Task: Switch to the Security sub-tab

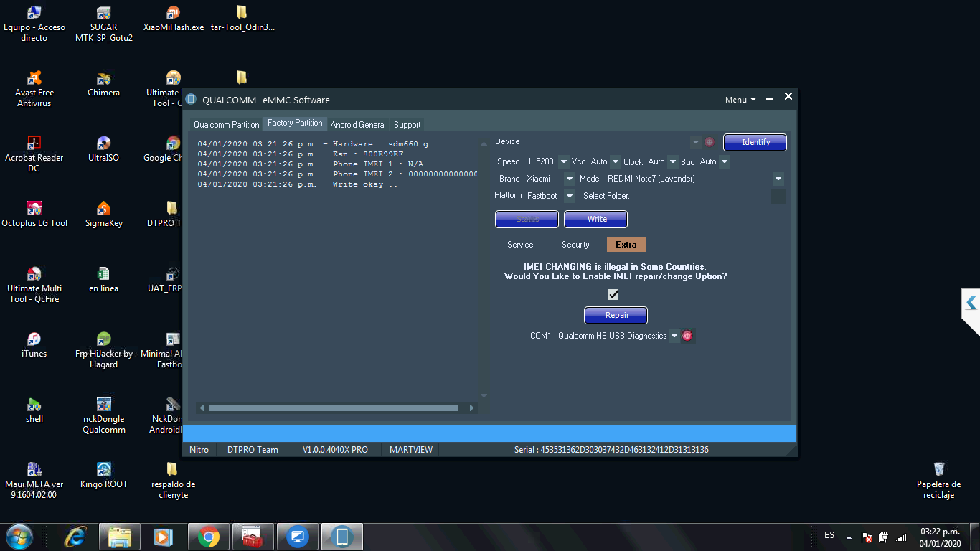Action: click(575, 245)
